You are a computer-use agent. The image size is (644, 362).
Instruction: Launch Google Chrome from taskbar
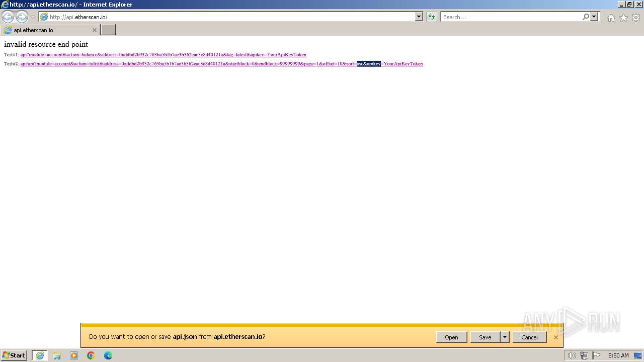coord(91,355)
